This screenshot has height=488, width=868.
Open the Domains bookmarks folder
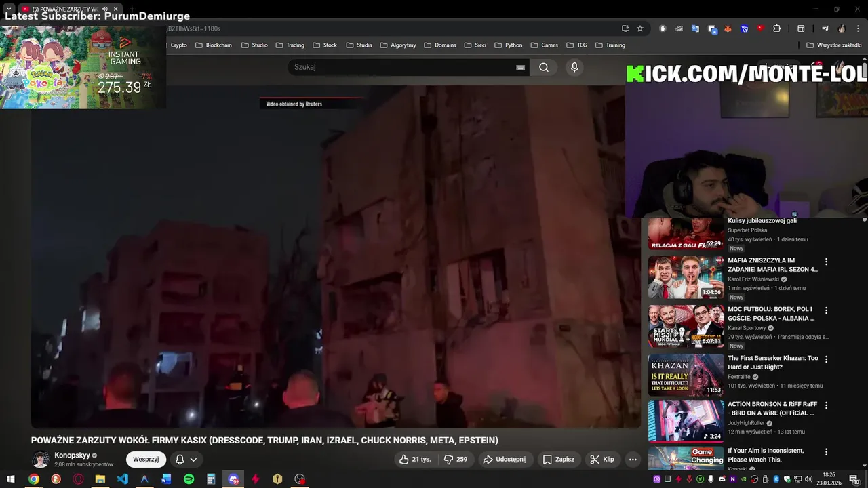[x=440, y=45]
